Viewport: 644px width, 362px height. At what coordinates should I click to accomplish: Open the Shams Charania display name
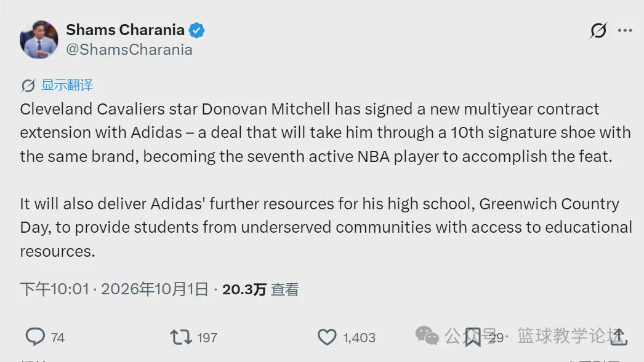point(125,30)
